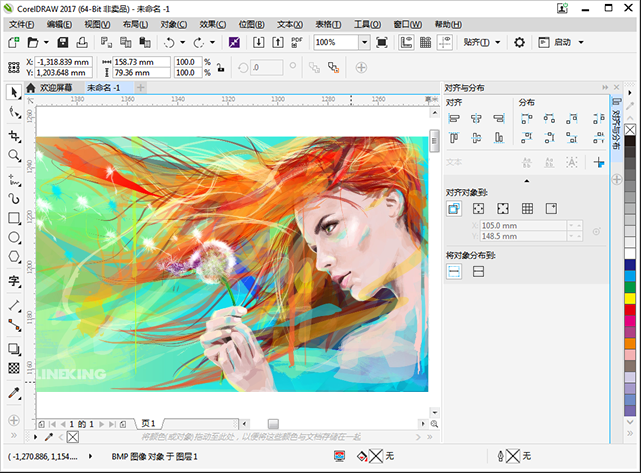The height and width of the screenshot is (473, 641).
Task: Select the Color Eyedropper tool
Action: 14,393
